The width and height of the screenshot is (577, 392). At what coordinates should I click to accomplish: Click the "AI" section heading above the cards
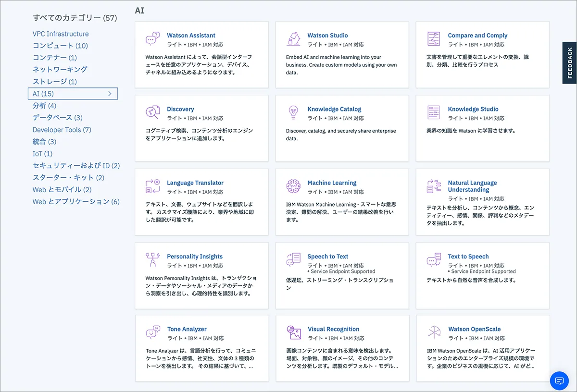[139, 10]
